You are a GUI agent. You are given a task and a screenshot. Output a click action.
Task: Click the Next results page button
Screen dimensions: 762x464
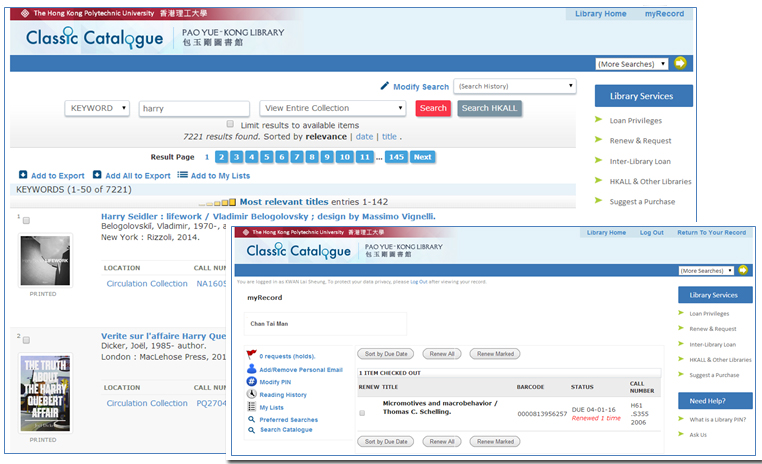[422, 157]
